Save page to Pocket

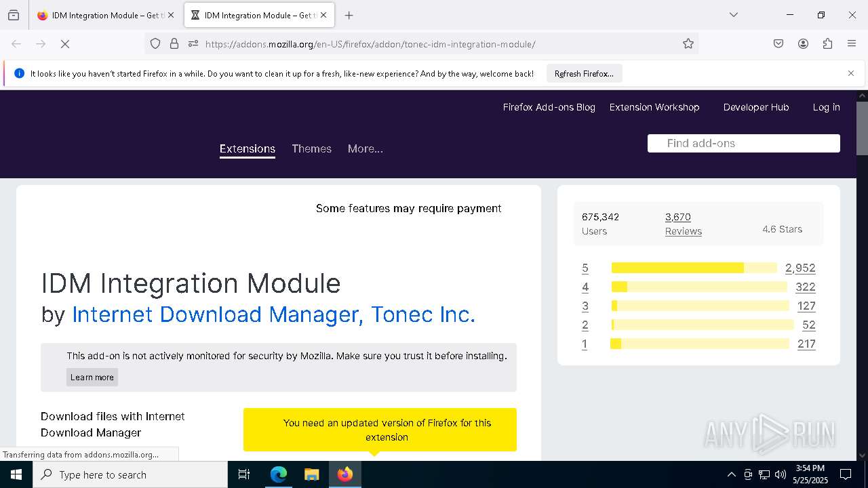tap(778, 44)
